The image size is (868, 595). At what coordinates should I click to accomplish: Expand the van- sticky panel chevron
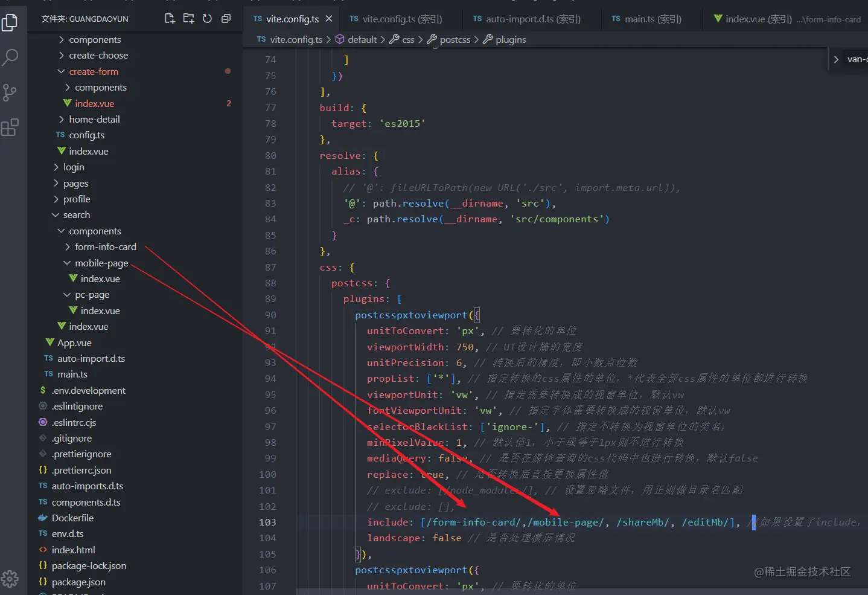click(x=836, y=59)
